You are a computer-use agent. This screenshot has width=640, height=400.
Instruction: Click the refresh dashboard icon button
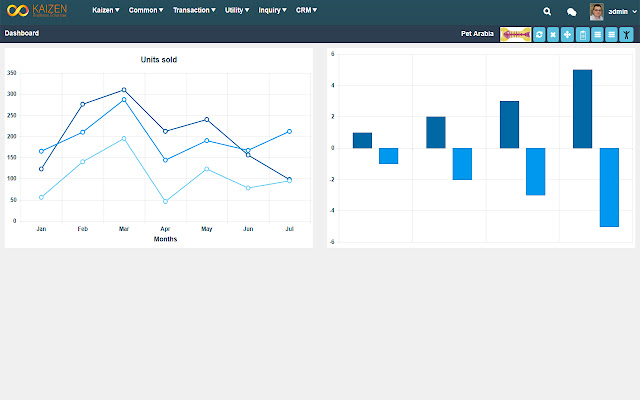539,35
